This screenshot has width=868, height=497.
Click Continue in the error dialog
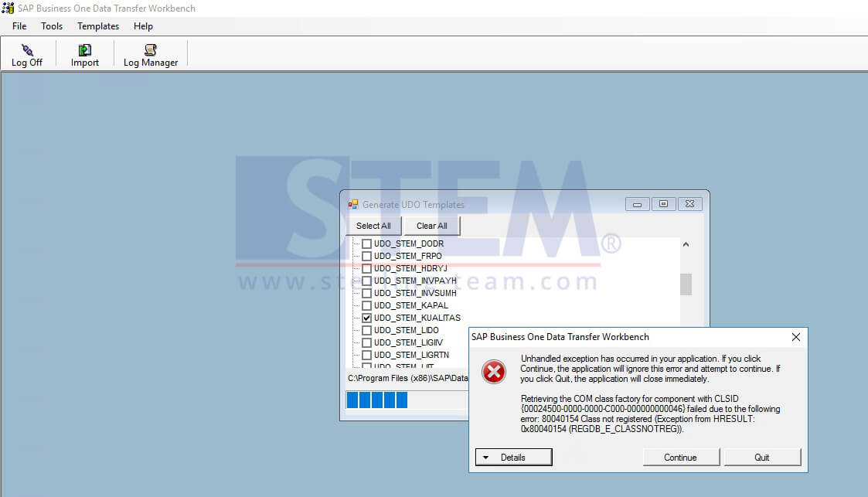pos(680,457)
